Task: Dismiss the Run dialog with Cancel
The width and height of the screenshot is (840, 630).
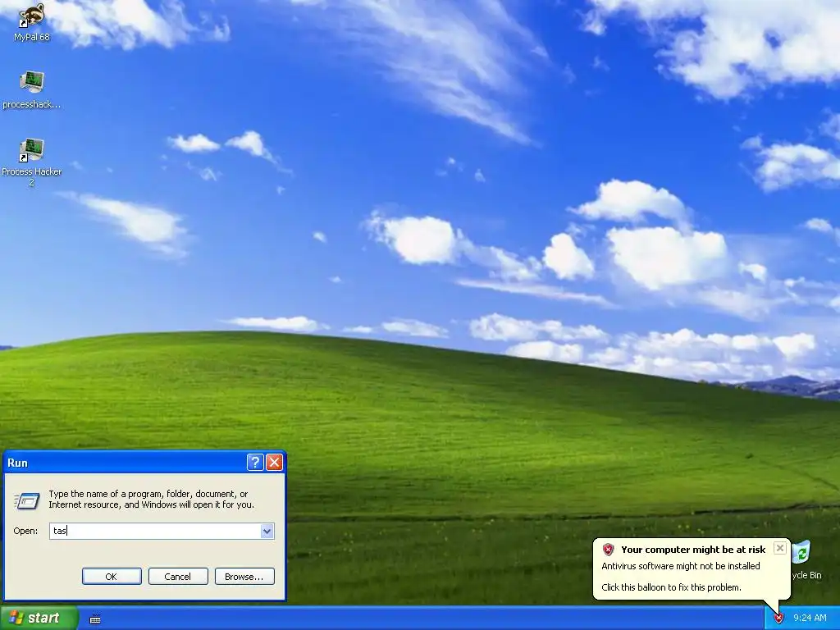Action: coord(178,577)
